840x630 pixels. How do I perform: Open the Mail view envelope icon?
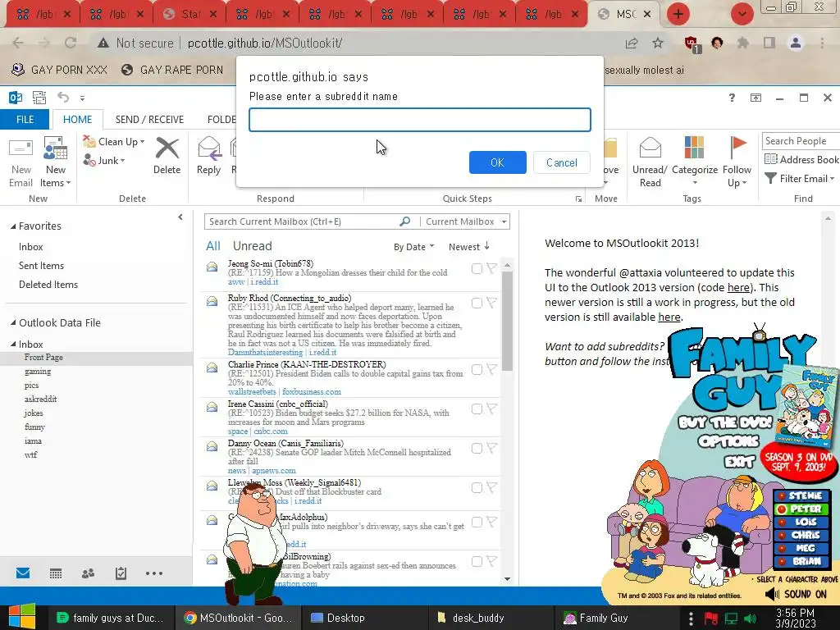coord(23,573)
